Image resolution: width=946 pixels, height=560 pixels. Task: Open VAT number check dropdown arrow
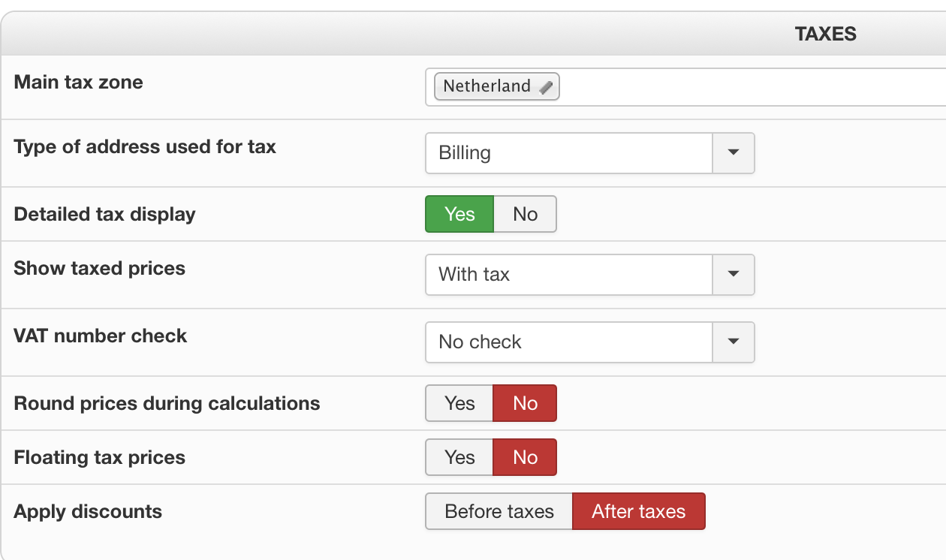(x=734, y=342)
